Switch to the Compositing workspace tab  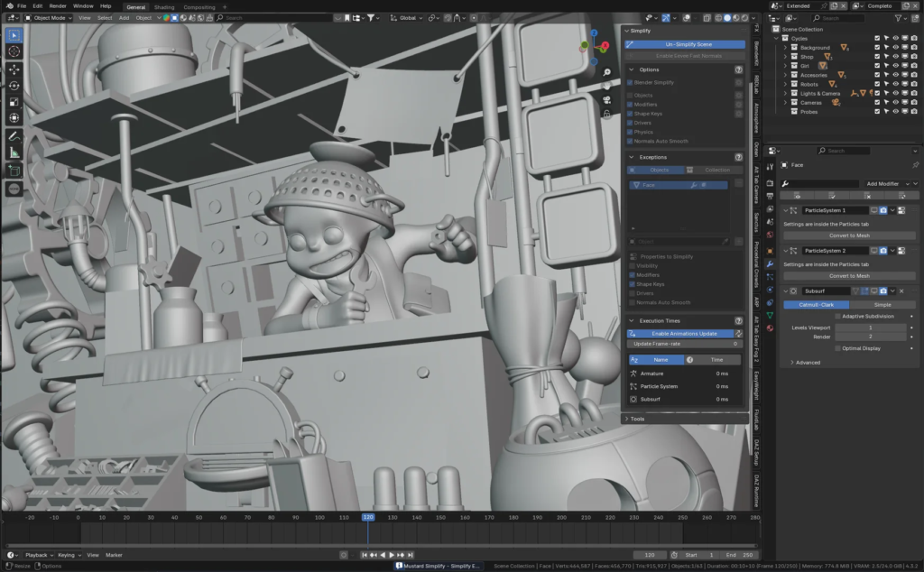click(x=199, y=7)
